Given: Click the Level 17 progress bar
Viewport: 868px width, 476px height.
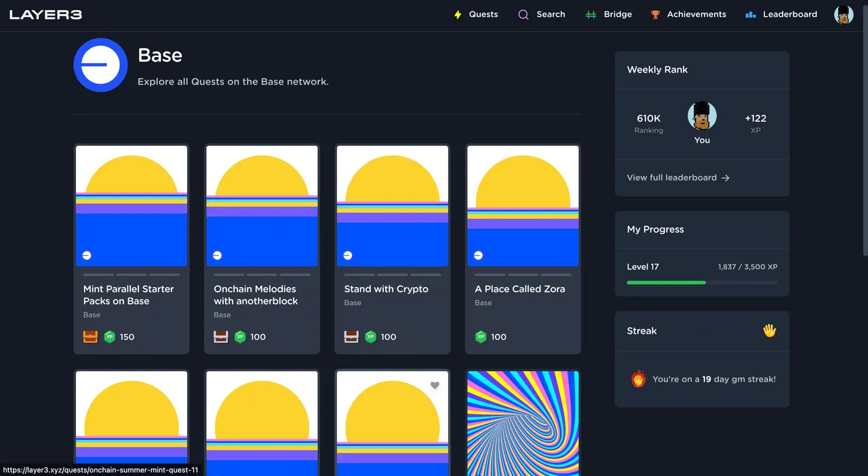Looking at the screenshot, I should 702,282.
